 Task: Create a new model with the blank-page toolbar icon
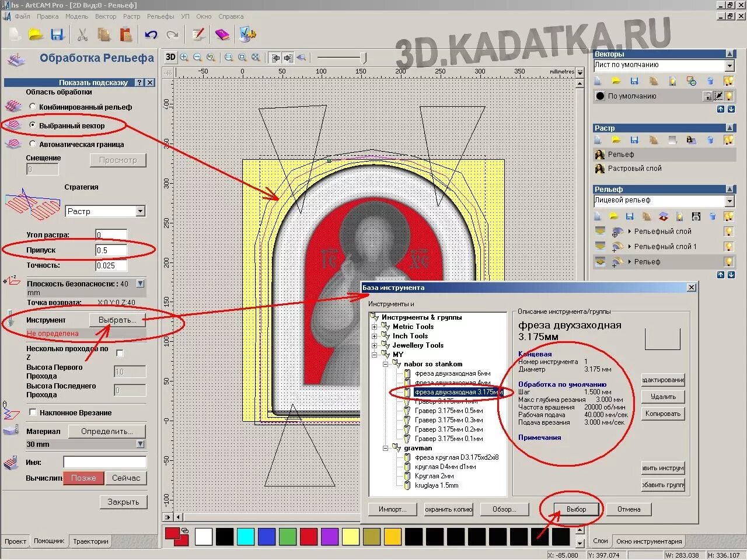point(15,34)
